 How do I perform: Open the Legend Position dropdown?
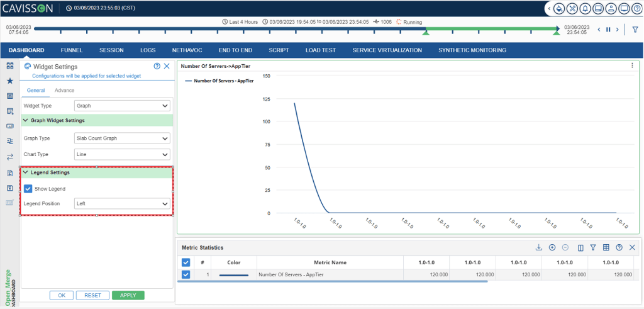pyautogui.click(x=123, y=203)
